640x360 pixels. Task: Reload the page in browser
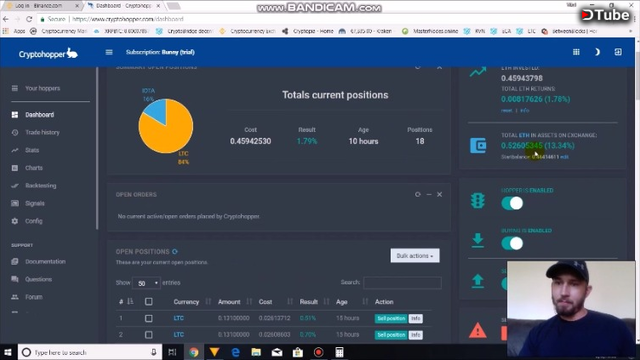click(29, 19)
